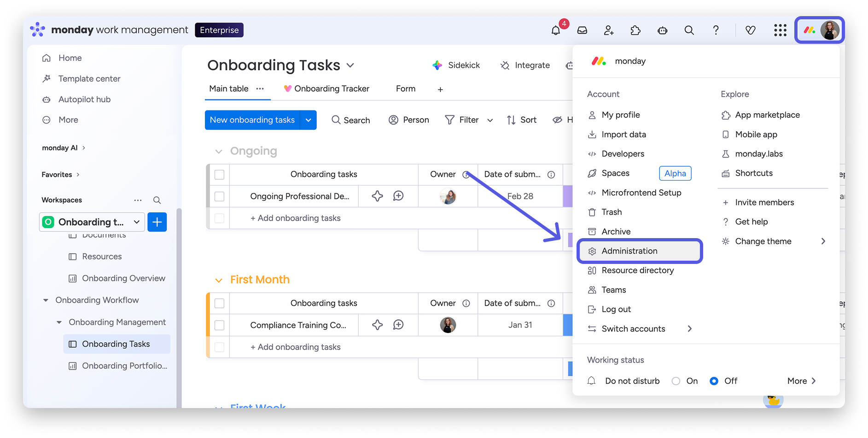Click the search magnifier in top bar
This screenshot has height=438, width=868.
pos(689,30)
